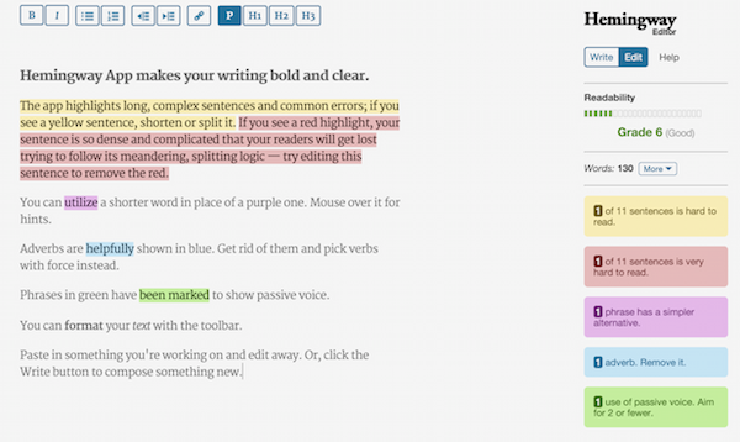Open the Help link
740x442 pixels.
(669, 57)
